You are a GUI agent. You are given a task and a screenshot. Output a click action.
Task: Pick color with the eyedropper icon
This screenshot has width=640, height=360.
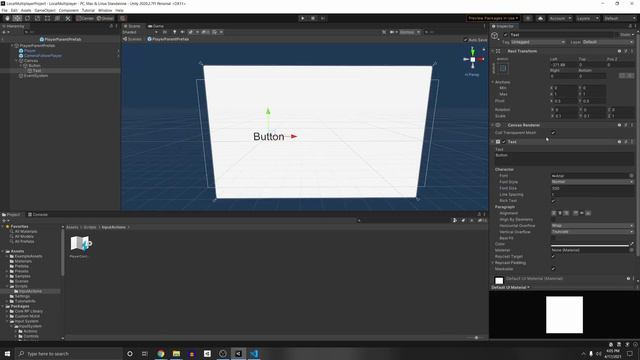point(632,244)
